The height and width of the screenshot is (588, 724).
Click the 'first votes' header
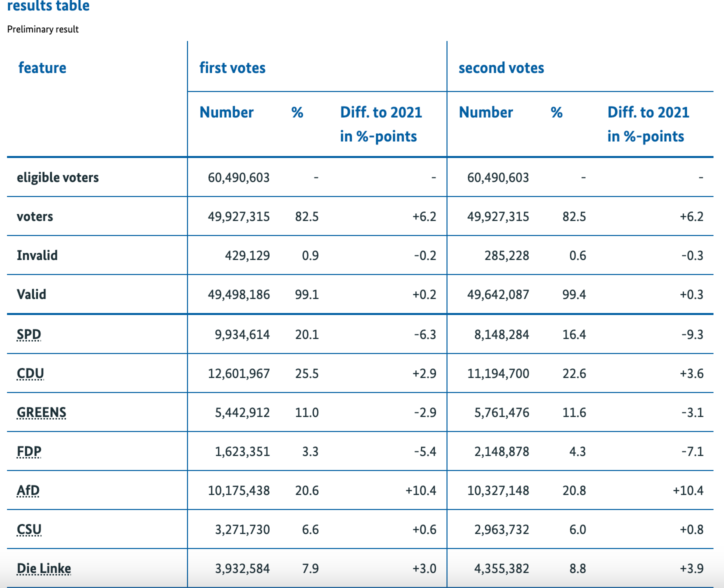tap(232, 67)
